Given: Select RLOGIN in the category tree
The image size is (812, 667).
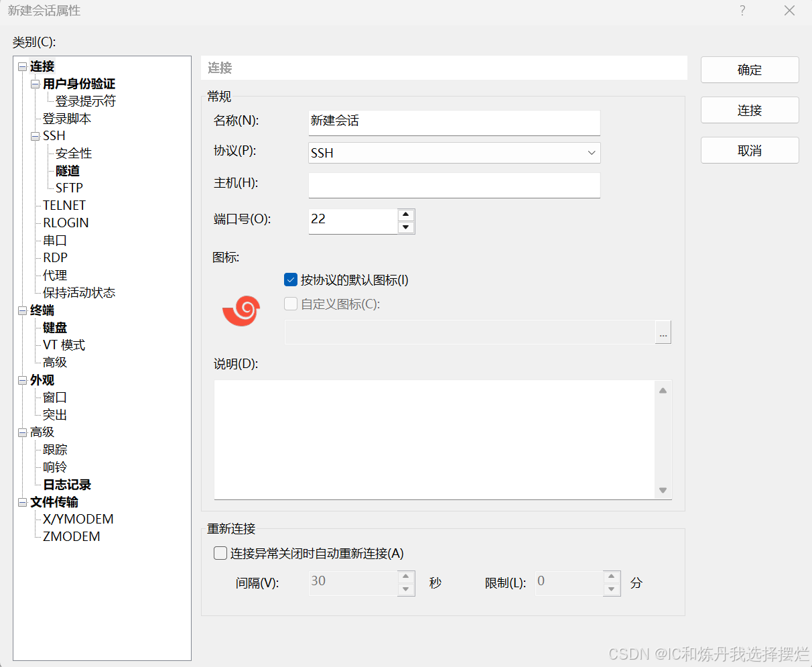Looking at the screenshot, I should (66, 223).
